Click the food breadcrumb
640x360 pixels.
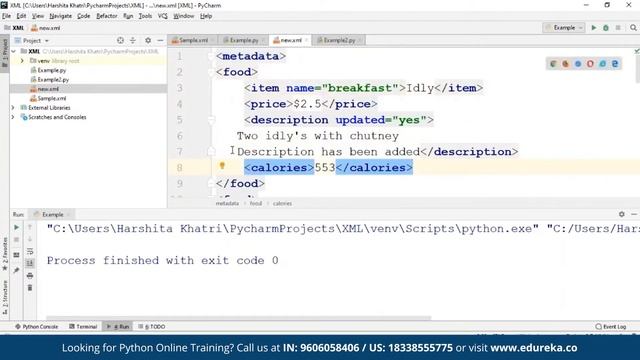(256, 203)
